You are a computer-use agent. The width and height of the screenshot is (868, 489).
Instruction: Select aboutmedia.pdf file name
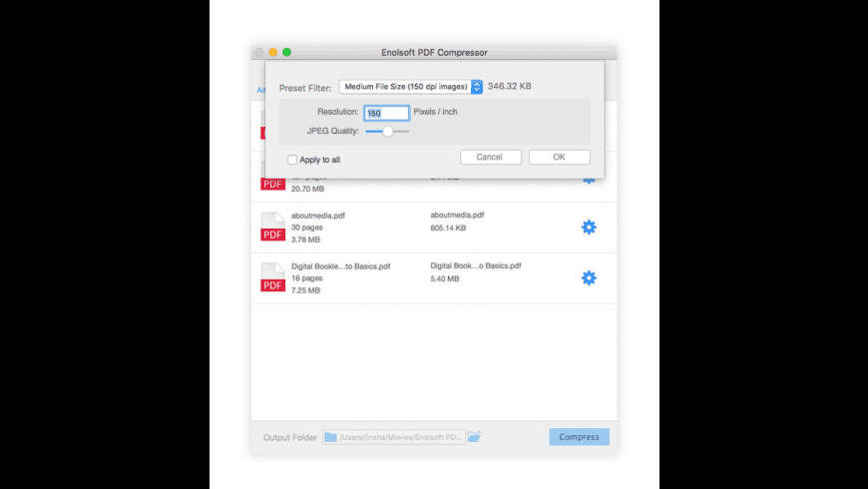pyautogui.click(x=318, y=216)
